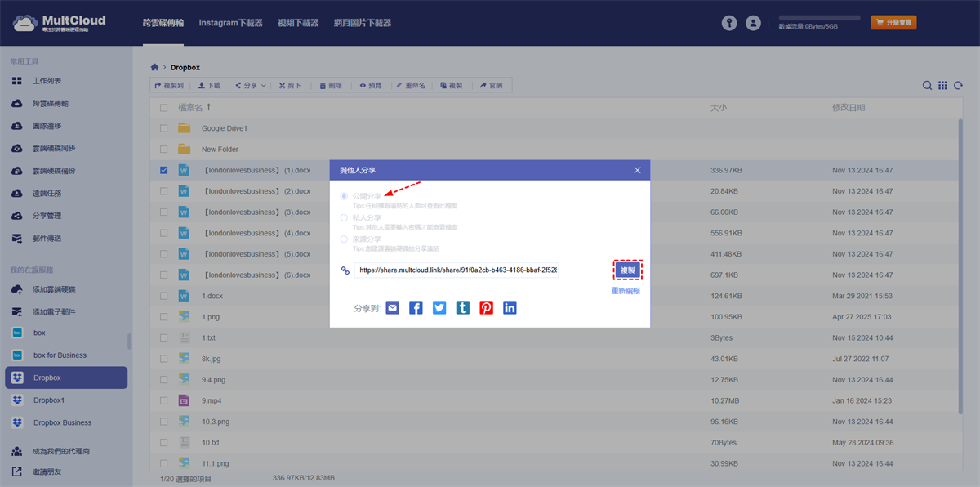Viewport: 980px width, 487px height.
Task: Share link to Pinterest
Action: (x=487, y=308)
